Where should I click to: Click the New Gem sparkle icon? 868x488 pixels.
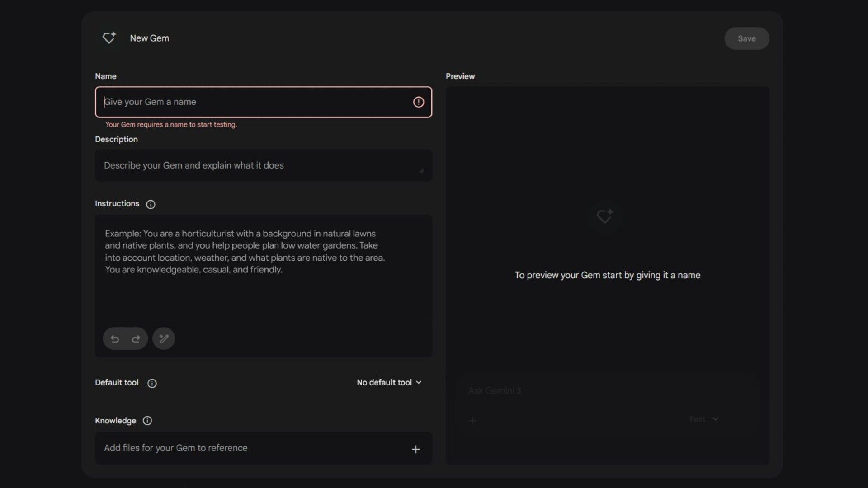(109, 38)
